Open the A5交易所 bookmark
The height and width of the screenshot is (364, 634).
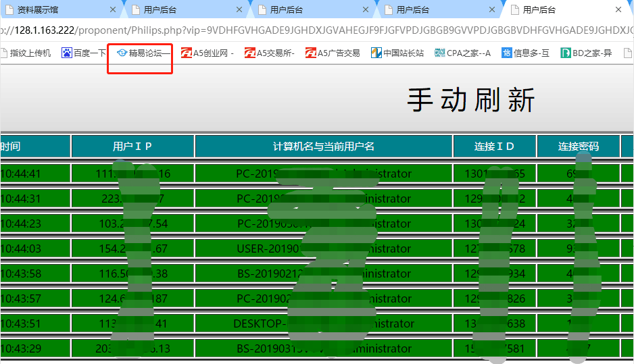click(x=269, y=53)
